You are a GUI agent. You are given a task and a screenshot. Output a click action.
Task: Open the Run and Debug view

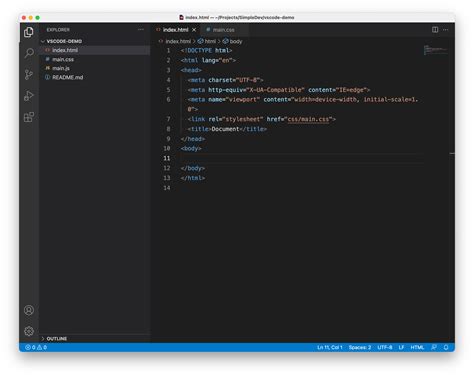click(29, 96)
